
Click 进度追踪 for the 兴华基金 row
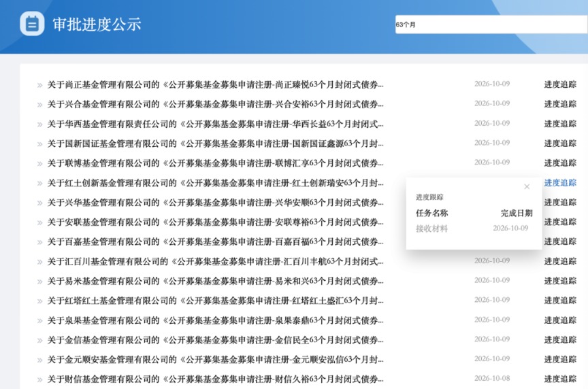560,203
